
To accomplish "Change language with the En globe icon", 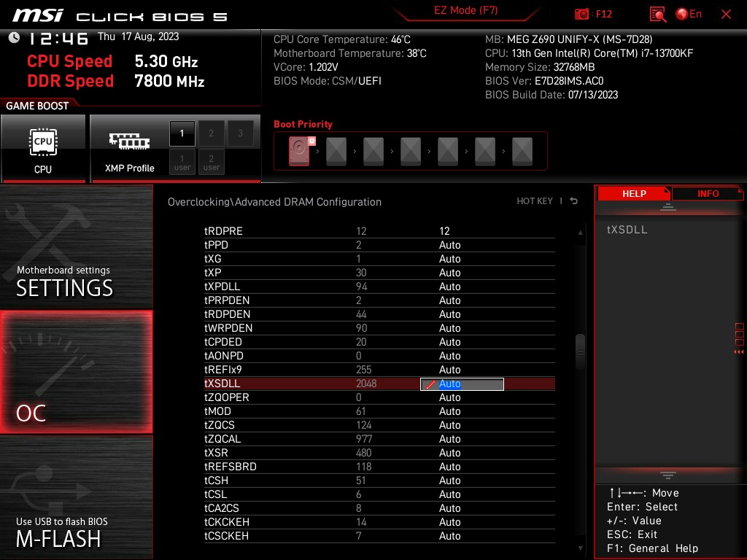I will [689, 15].
